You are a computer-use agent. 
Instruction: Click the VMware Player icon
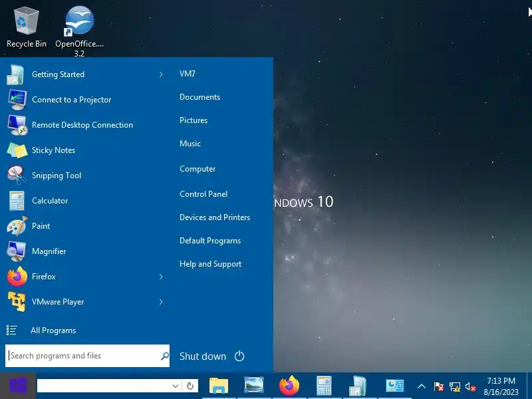point(17,302)
